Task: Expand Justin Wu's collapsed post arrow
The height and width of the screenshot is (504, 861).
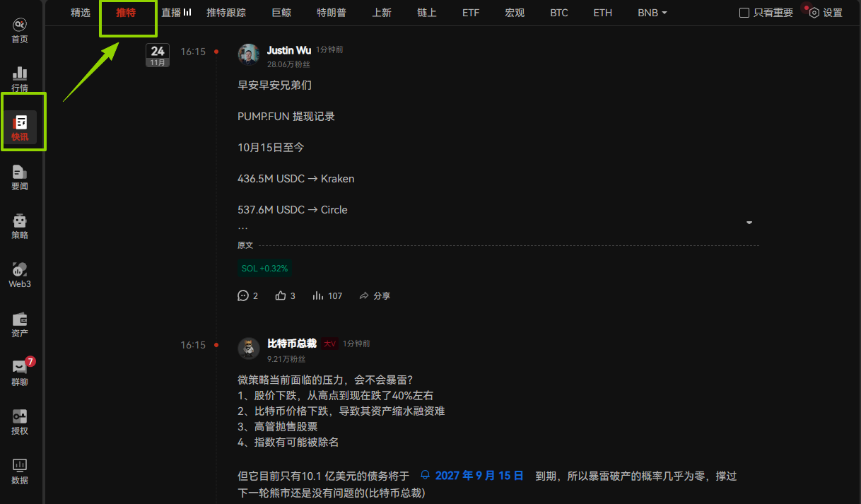Action: tap(749, 223)
